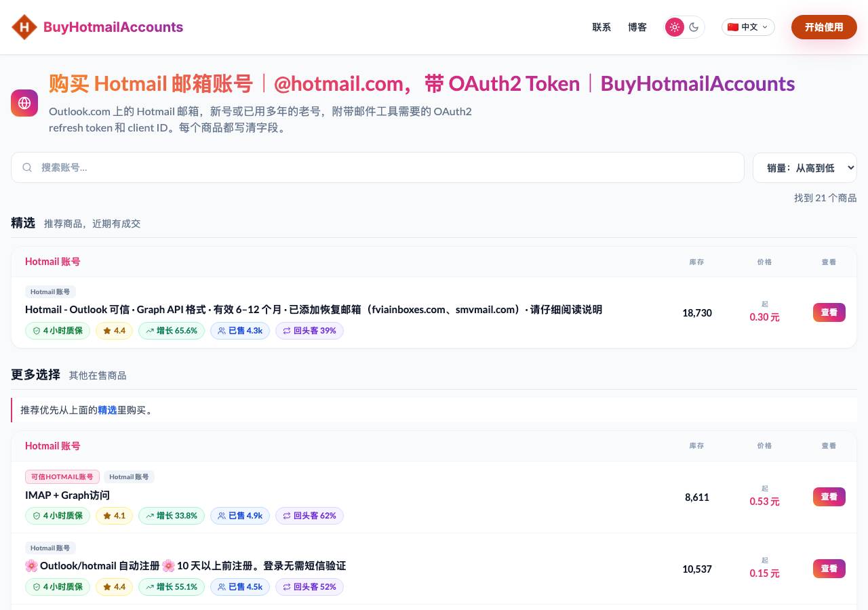Screen dimensions: 868x610
Task: Click the people icon beside 已售 4.9k
Action: coord(222,516)
